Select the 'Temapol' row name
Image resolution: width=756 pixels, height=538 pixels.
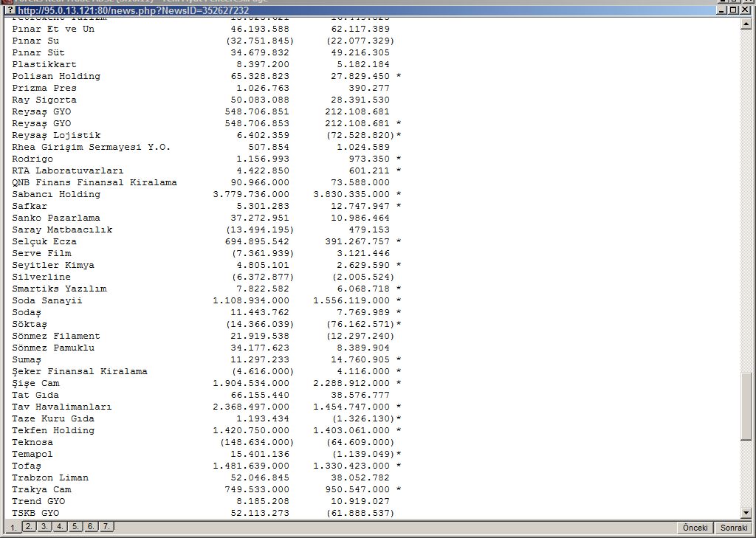point(32,454)
